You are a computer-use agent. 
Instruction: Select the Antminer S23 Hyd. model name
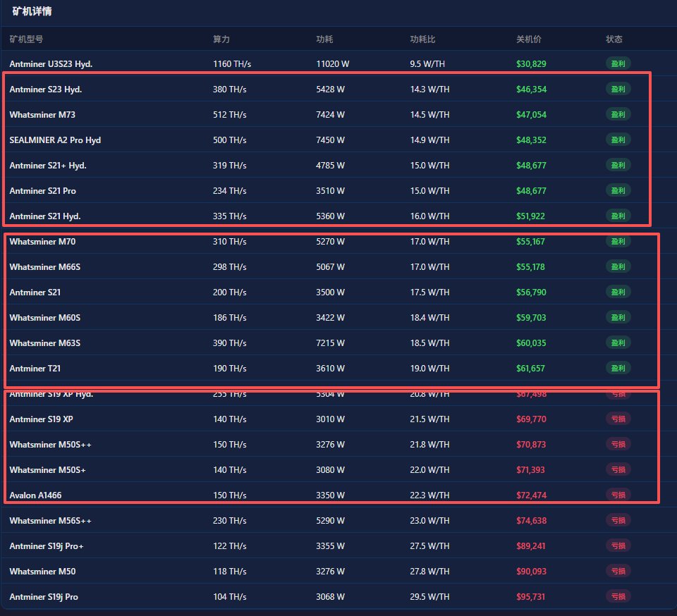pyautogui.click(x=46, y=90)
